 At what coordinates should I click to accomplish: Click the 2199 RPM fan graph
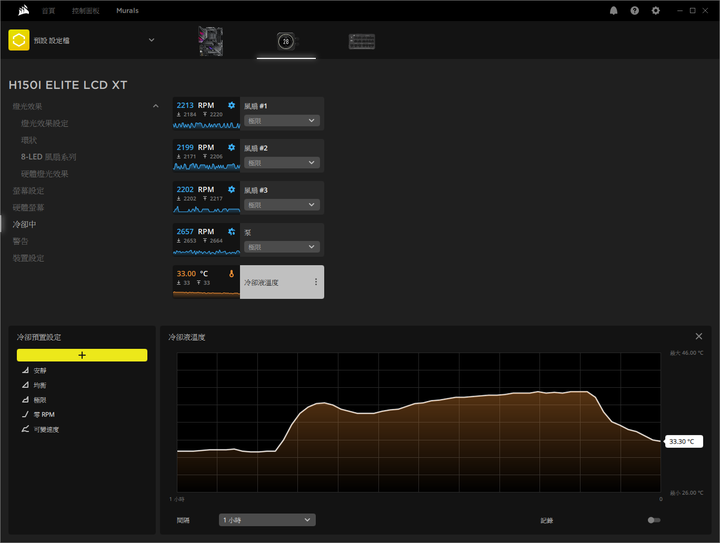click(206, 167)
